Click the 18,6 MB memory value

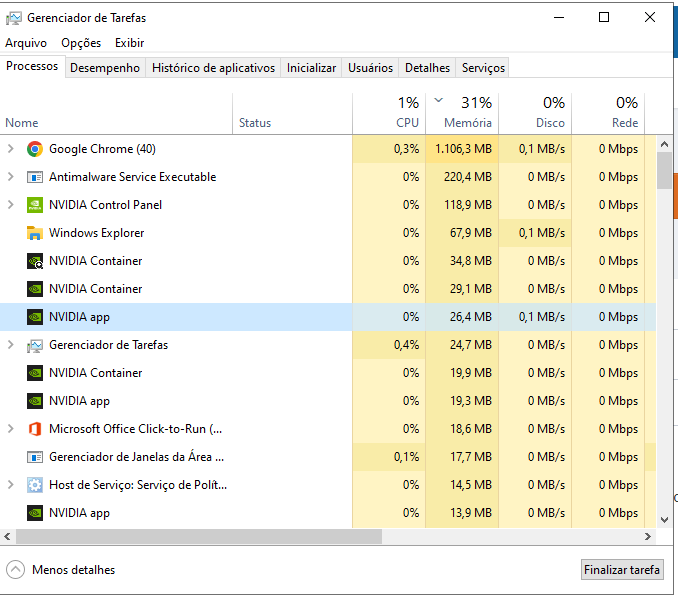click(x=470, y=428)
